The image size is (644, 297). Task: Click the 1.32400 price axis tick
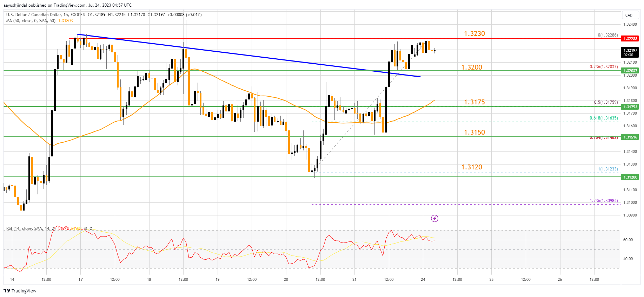[x=630, y=24]
